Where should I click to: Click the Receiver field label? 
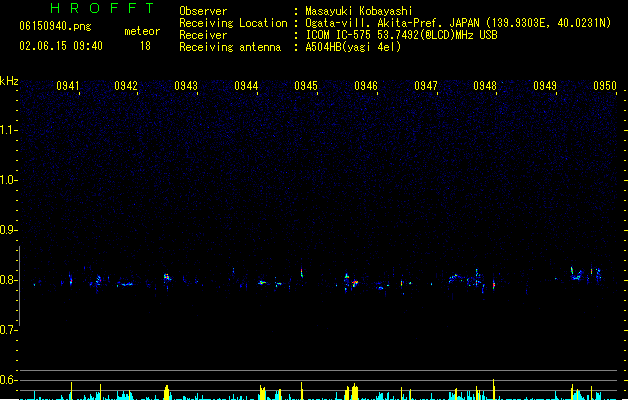(203, 35)
